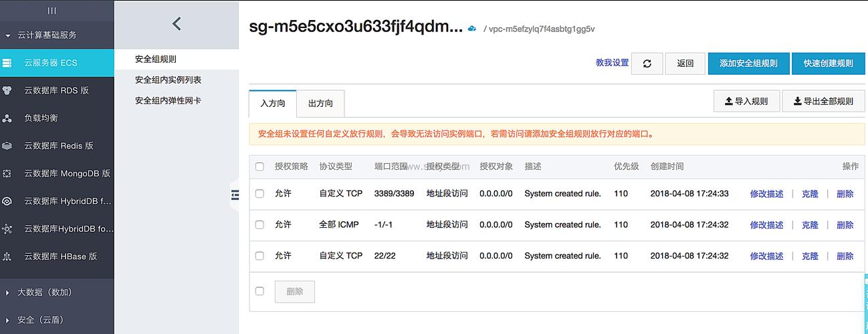Toggle the bottom checkbox beside 删除 button

[x=259, y=291]
